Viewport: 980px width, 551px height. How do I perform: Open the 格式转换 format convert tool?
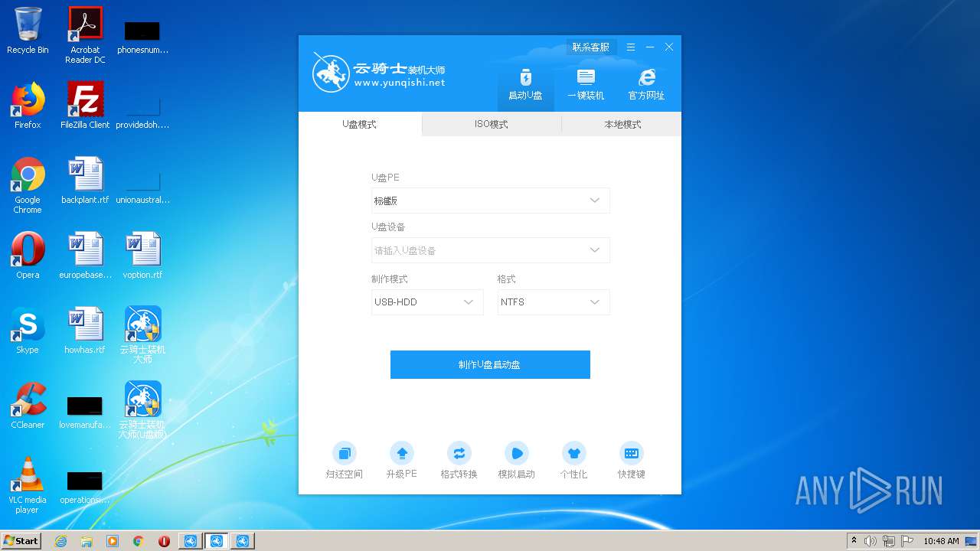[x=459, y=461]
